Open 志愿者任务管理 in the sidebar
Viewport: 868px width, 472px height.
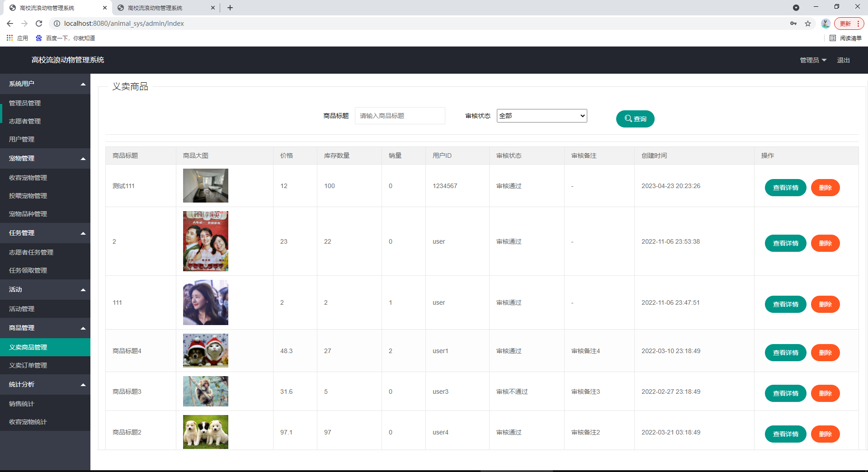pyautogui.click(x=45, y=252)
